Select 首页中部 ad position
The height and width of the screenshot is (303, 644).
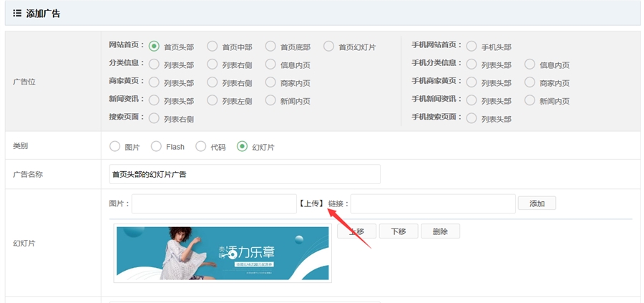(212, 47)
